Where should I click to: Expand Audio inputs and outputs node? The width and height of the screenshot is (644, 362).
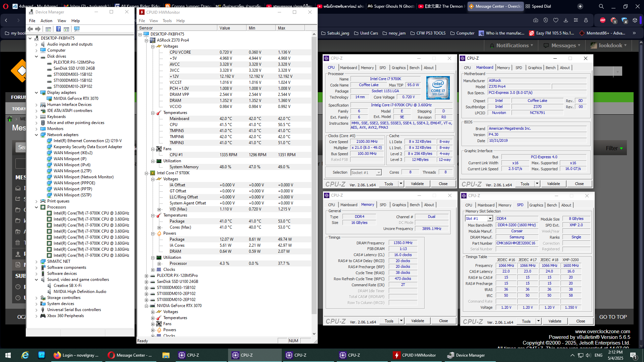[x=36, y=44]
